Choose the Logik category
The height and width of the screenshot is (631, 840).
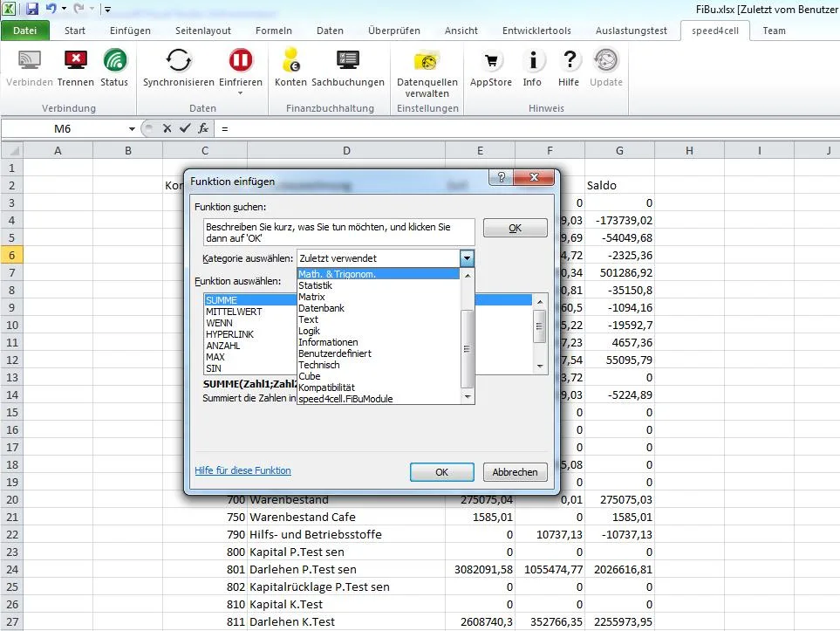tap(379, 331)
